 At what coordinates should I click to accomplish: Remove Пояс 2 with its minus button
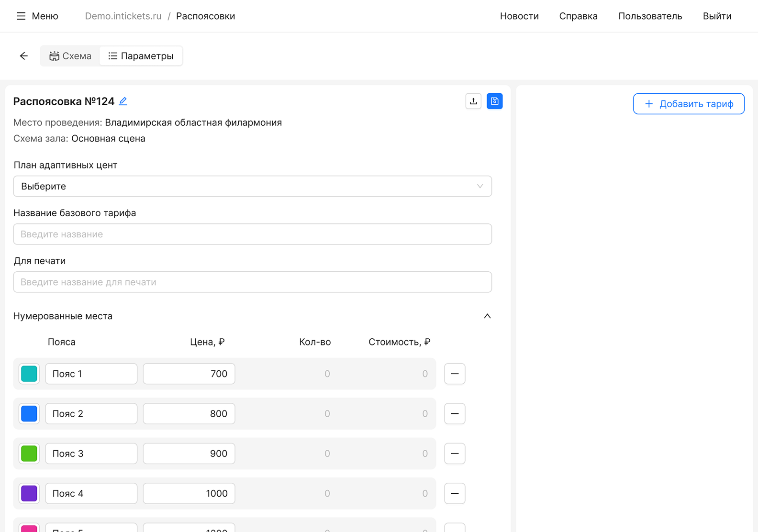pos(455,414)
